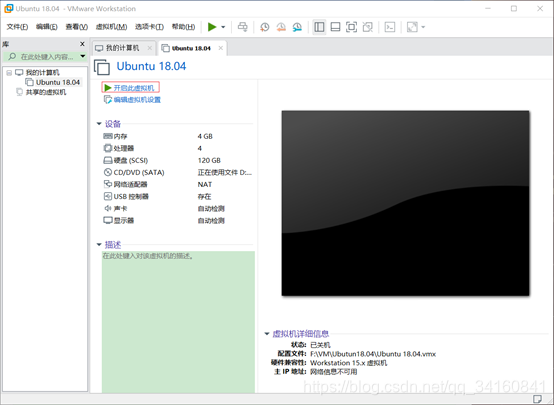The image size is (554, 405).
Task: Click Send Ctrl+Alt+Del toolbar icon
Action: 242,27
